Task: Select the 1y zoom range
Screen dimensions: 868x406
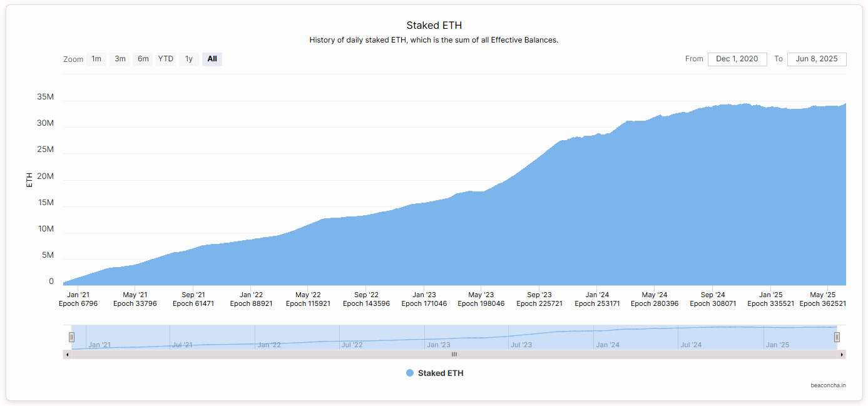Action: click(x=188, y=58)
